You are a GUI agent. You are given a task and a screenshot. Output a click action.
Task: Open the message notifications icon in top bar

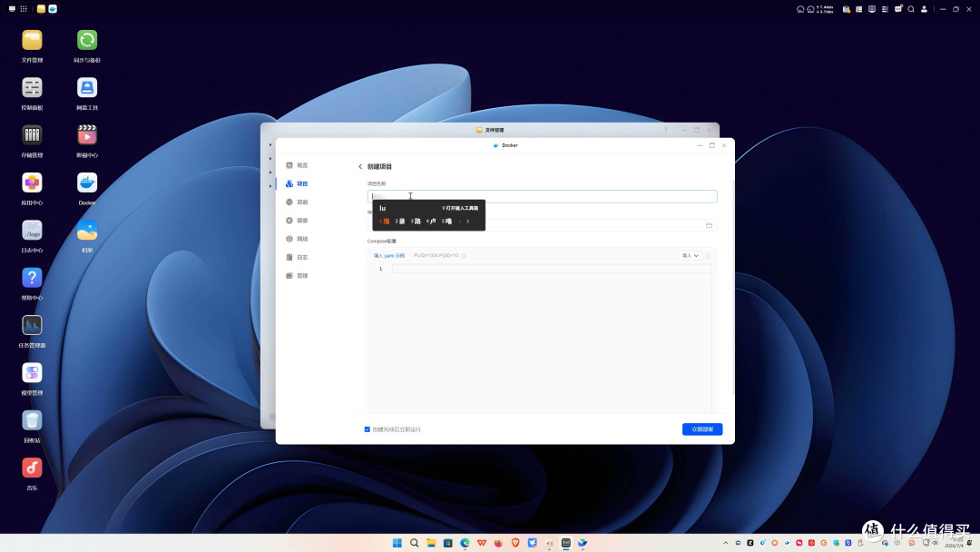click(898, 9)
